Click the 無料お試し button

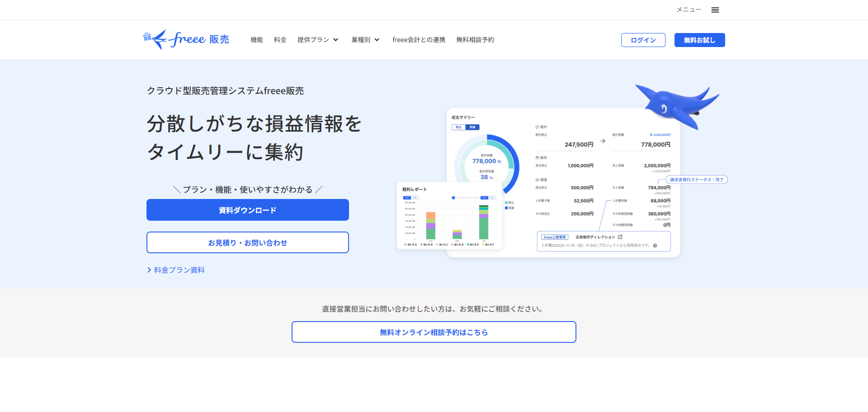point(699,40)
